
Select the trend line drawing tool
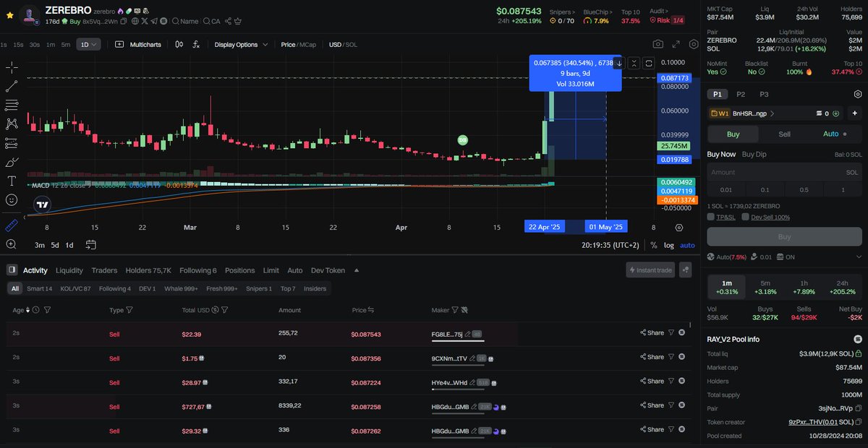tap(12, 86)
